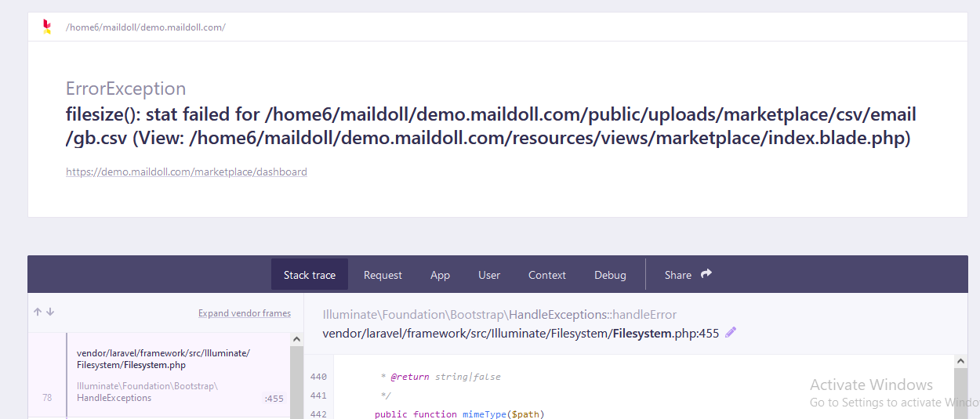Viewport: 980px width, 419px height.
Task: Click the /home6/maildoll/demo.maildoll.com/ path text
Action: [146, 27]
